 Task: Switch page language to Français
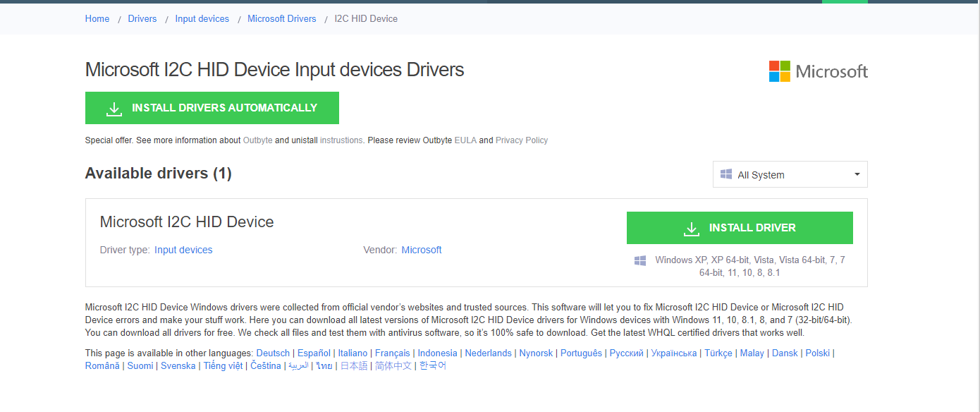pos(393,353)
